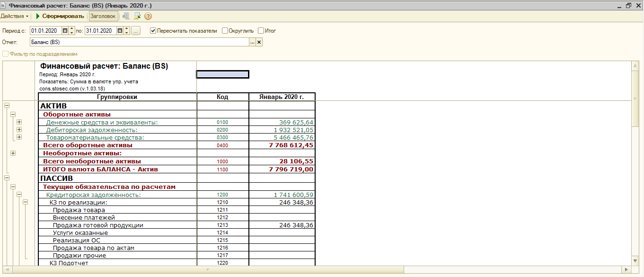Select the Дебиторская задолженность row
This screenshot has width=644, height=277.
click(91, 130)
